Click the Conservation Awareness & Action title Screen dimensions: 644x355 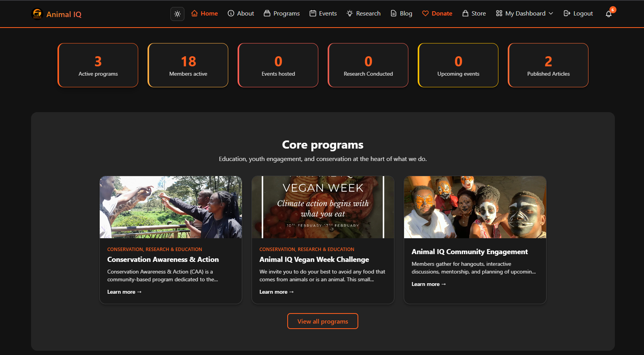click(163, 260)
